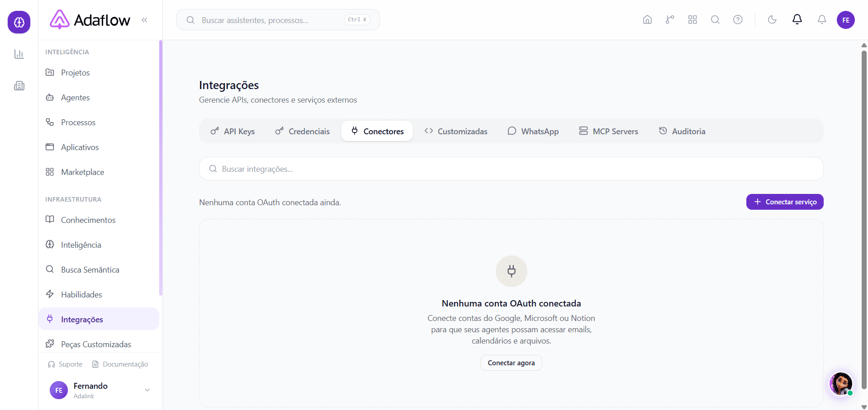Click the search magnifier icon in top bar

click(x=715, y=20)
